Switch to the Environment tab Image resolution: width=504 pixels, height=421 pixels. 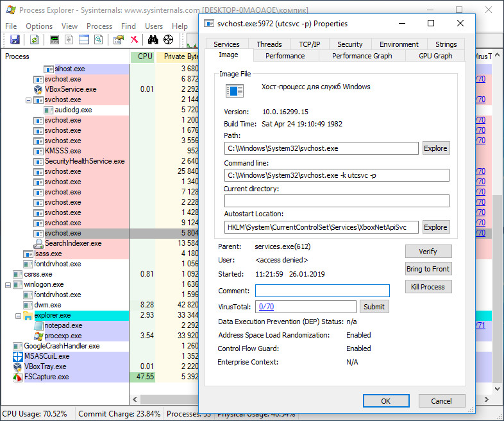(399, 44)
